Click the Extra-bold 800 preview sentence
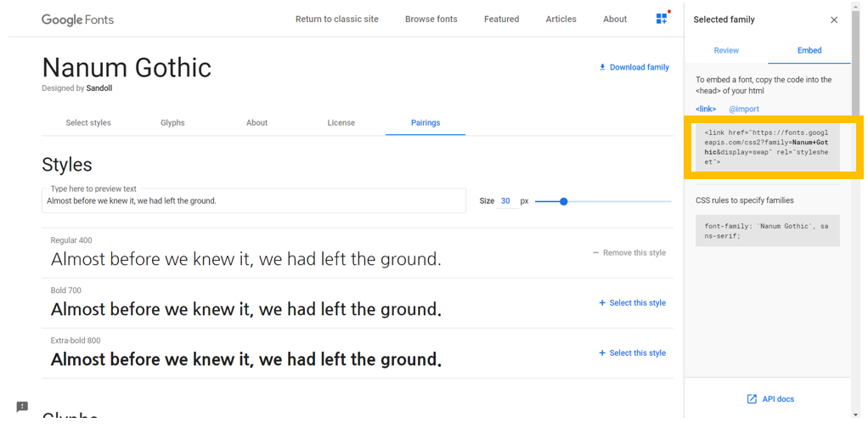868x445 pixels. click(x=245, y=360)
